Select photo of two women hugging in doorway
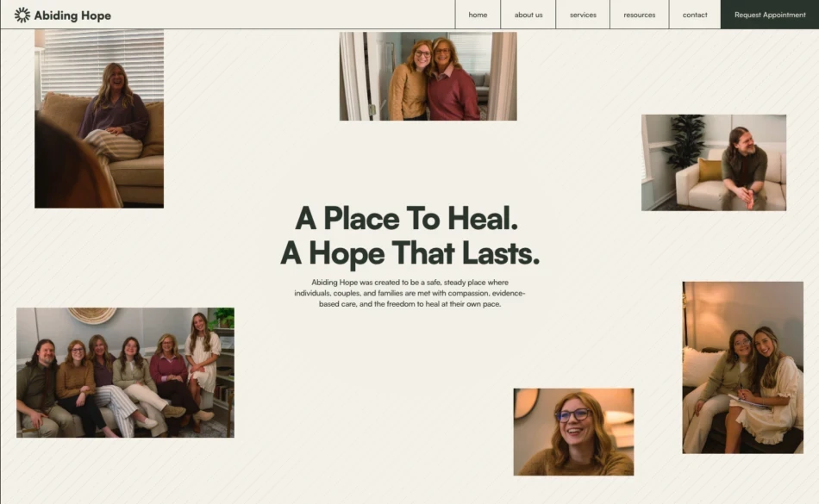The image size is (819, 504). coord(428,76)
